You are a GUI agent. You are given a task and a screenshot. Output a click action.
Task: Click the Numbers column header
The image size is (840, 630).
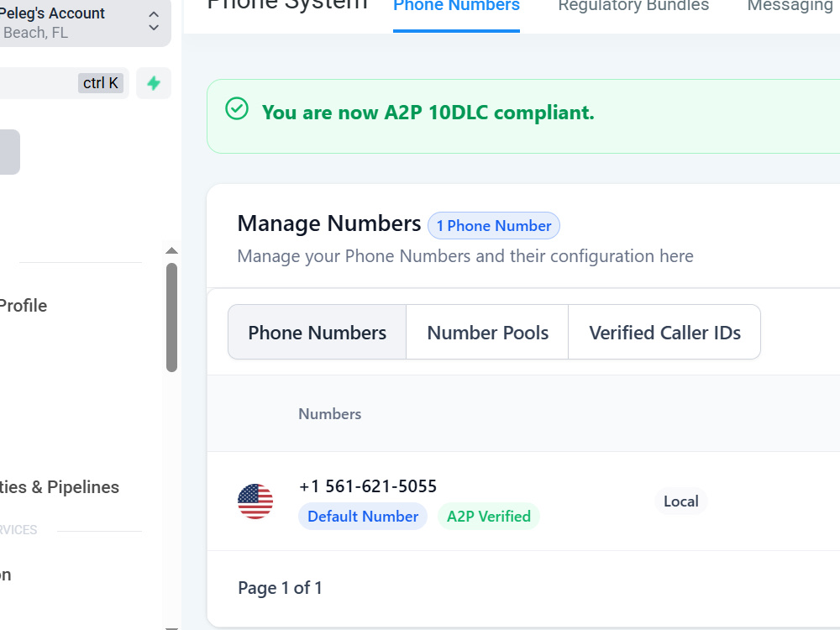pyautogui.click(x=329, y=414)
